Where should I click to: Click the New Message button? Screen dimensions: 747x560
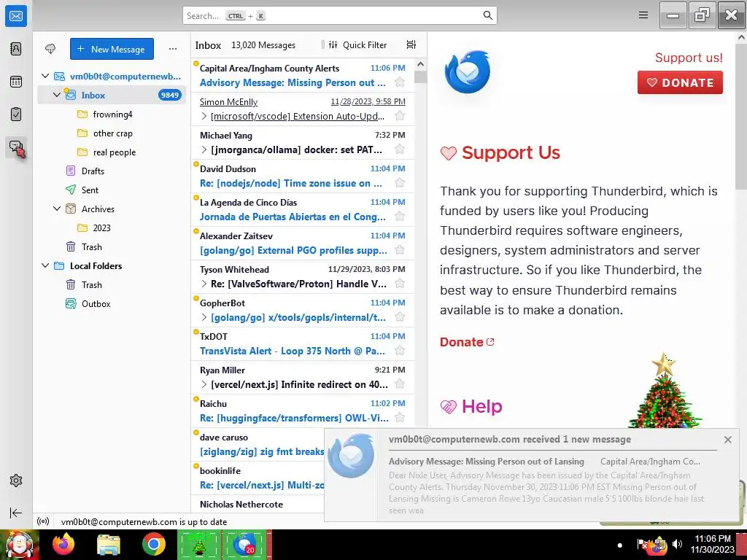tap(112, 49)
